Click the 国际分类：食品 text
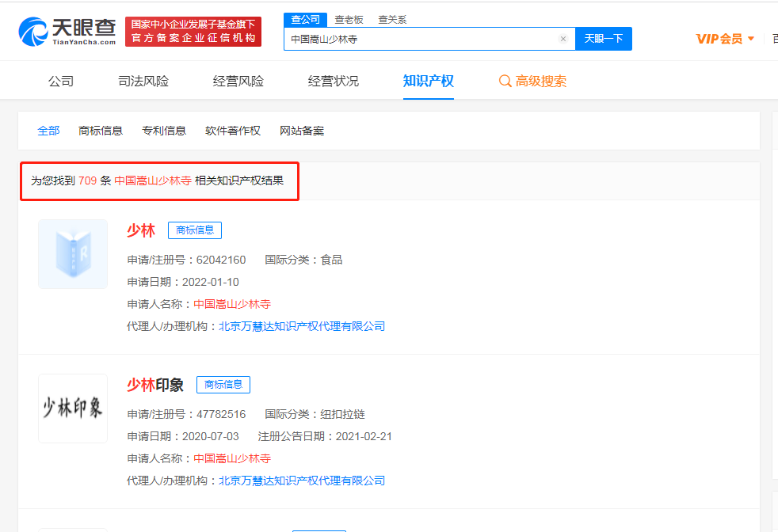Screen dimensions: 778x532 pos(303,260)
